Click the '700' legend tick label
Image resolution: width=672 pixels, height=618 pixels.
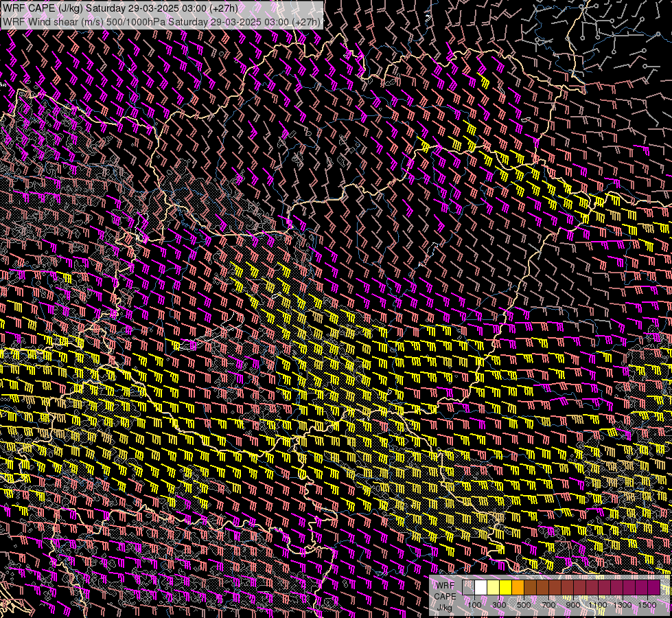coord(548,605)
